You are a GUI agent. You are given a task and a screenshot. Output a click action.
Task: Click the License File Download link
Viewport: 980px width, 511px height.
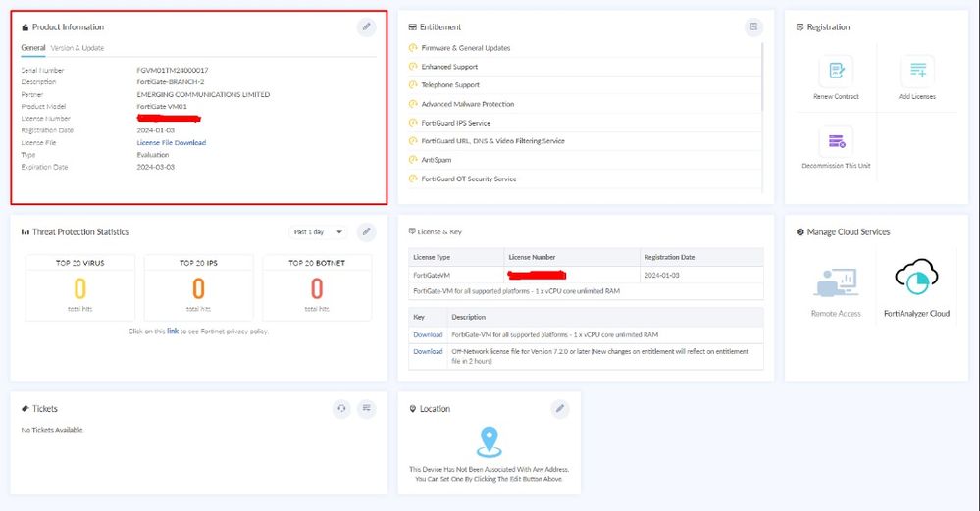tap(172, 142)
